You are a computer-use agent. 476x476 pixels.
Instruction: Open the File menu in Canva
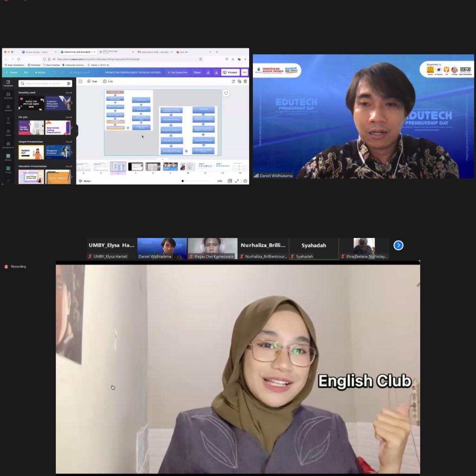(26, 72)
